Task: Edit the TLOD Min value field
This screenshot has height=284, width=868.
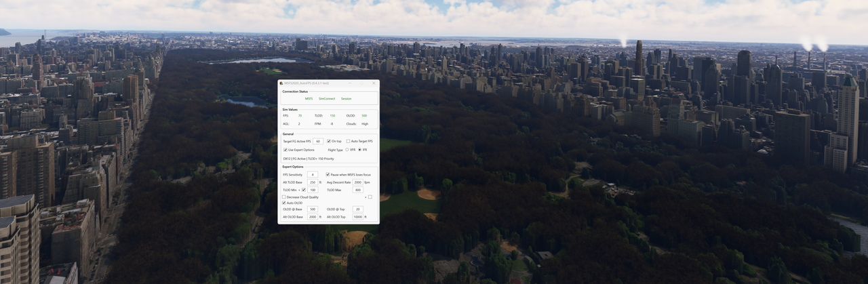Action: coord(313,190)
